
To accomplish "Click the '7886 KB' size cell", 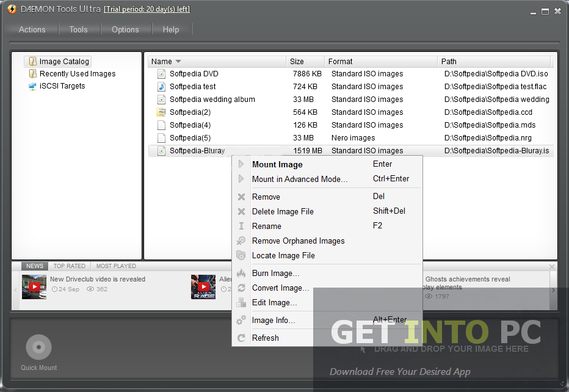I will pyautogui.click(x=307, y=74).
